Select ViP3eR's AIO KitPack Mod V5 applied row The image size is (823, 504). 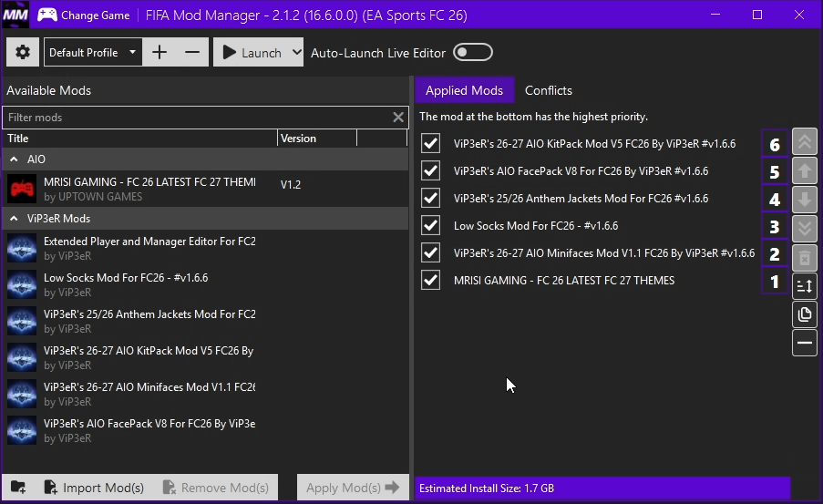594,144
